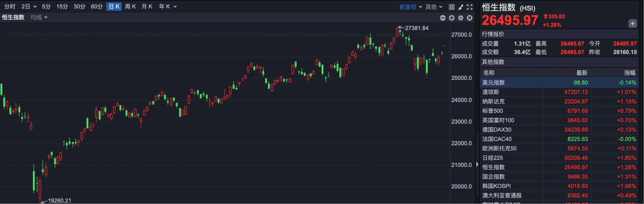This screenshot has width=644, height=204.
Task: Open the 前复权 adjustment dropdown
Action: click(x=410, y=7)
